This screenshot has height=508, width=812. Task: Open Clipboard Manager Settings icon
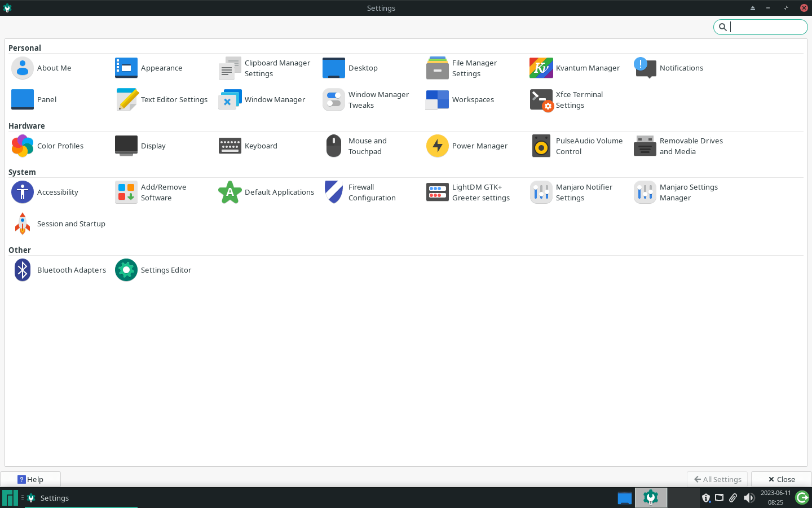coord(230,68)
